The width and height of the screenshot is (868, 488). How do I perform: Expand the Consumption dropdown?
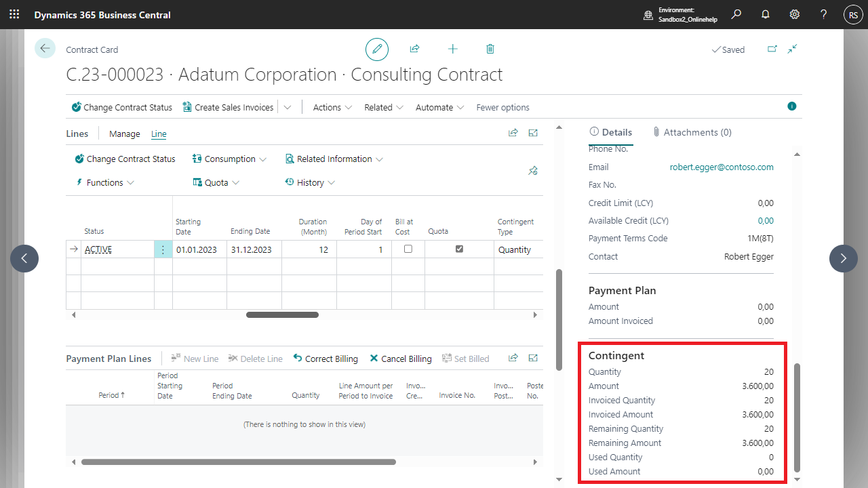click(229, 159)
